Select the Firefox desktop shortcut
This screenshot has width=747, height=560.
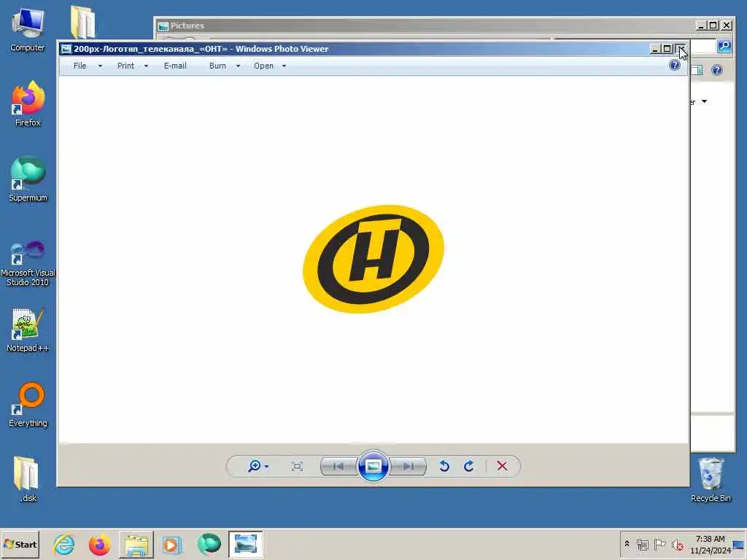28,104
